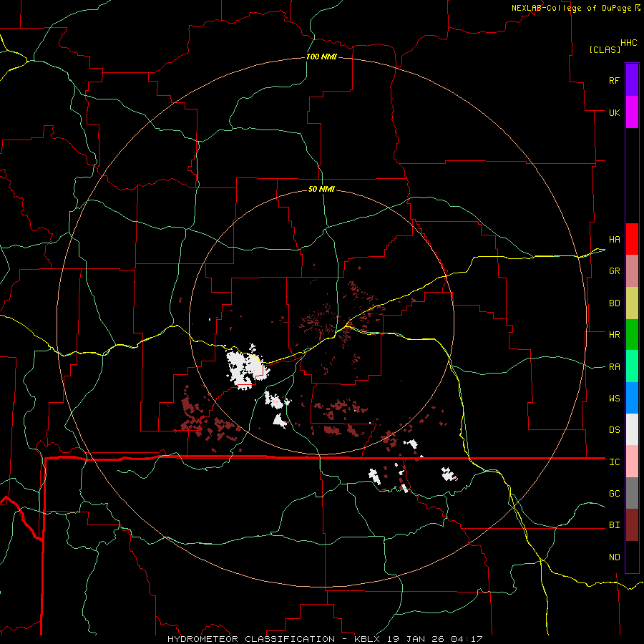Click the BI dark red legend swatch

click(x=632, y=525)
